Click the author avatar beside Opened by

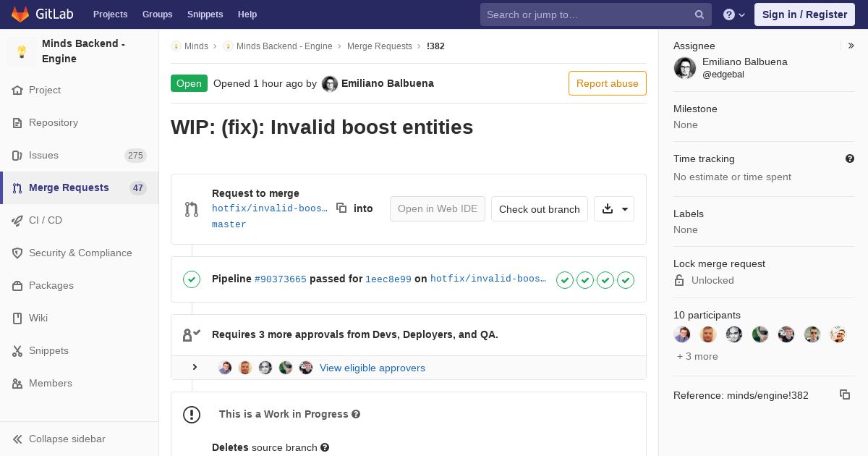[330, 84]
